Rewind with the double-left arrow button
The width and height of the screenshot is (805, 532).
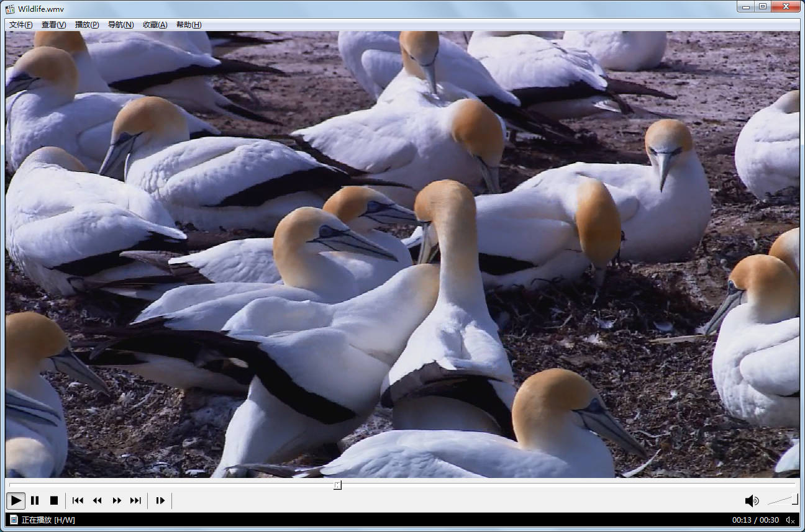[x=97, y=500]
